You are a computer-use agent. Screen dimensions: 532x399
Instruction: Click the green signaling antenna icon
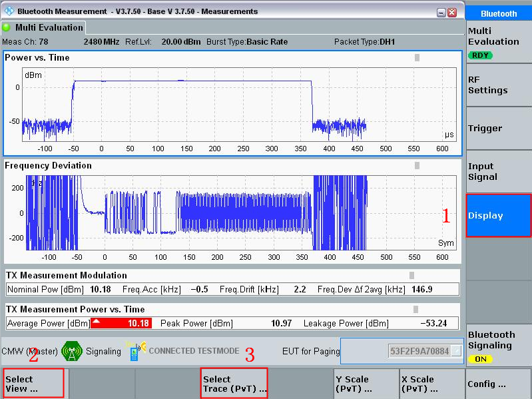coord(72,351)
